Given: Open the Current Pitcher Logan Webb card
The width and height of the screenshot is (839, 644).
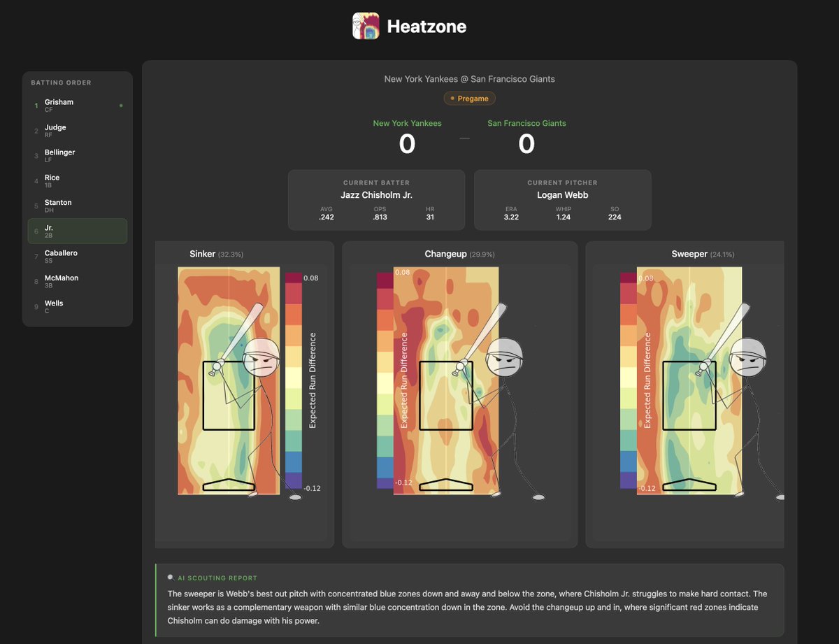Looking at the screenshot, I should click(562, 200).
